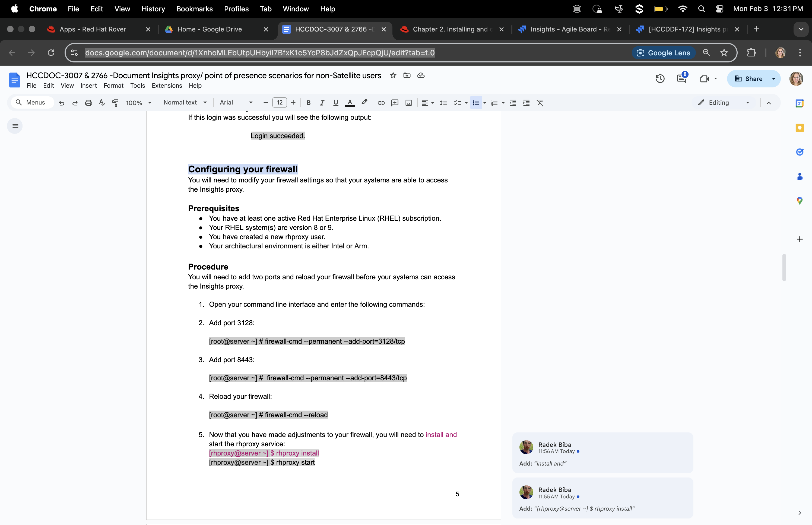Open the Extensions menu
This screenshot has height=525, width=812.
tap(167, 86)
